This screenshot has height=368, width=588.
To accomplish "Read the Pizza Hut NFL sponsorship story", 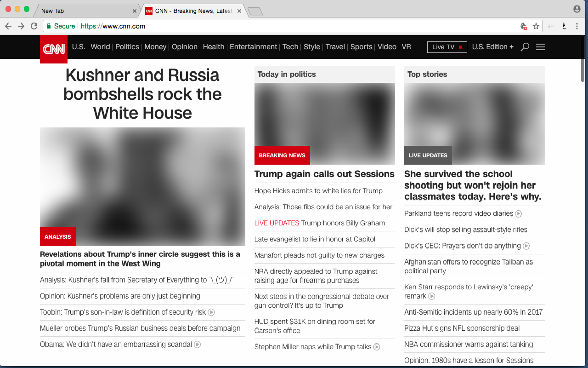I will tap(462, 328).
